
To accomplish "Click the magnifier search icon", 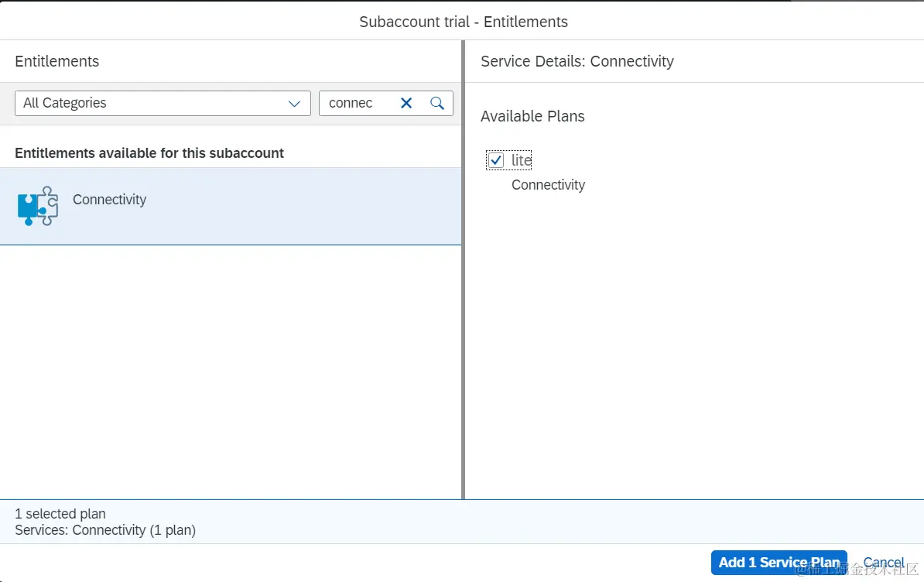I will (437, 103).
